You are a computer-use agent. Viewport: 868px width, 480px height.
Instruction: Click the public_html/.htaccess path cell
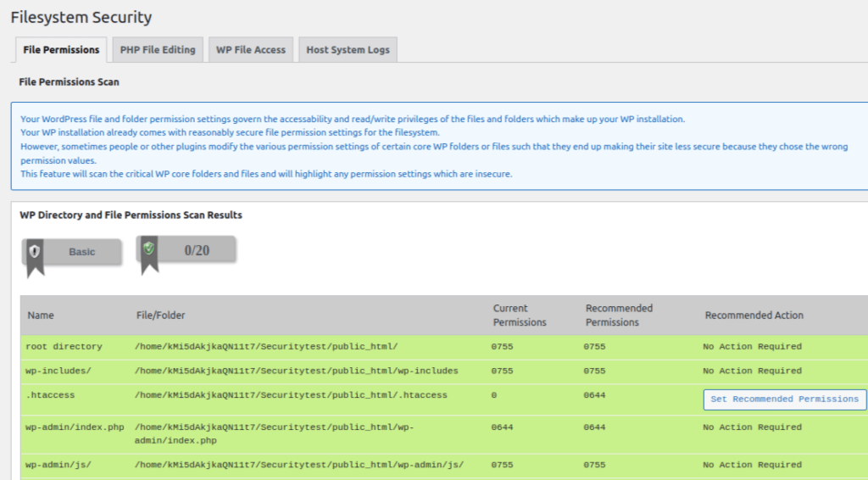click(x=291, y=395)
